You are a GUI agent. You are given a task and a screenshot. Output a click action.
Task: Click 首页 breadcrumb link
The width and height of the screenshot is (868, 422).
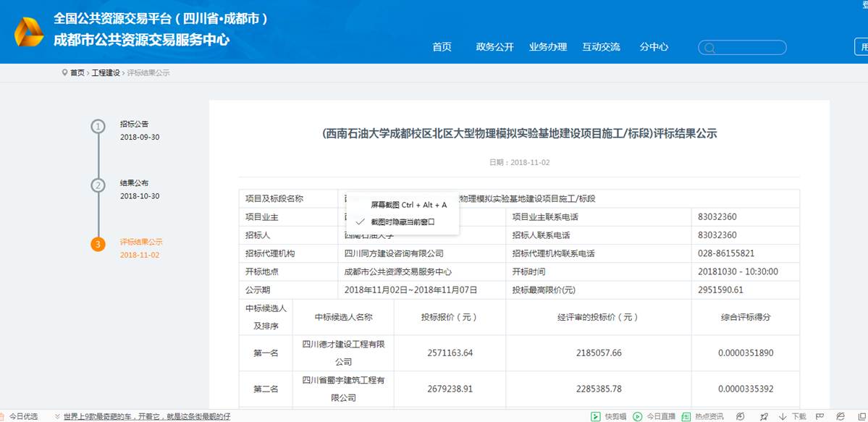click(77, 73)
